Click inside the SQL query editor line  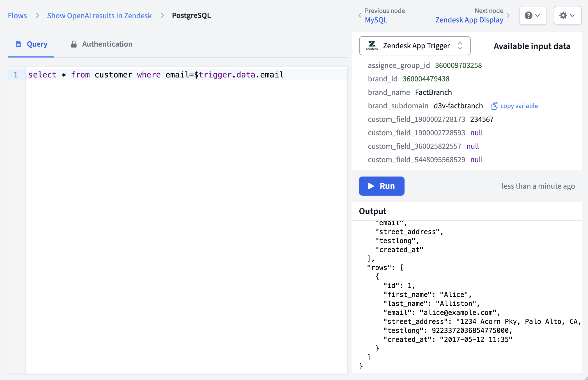[x=187, y=75]
